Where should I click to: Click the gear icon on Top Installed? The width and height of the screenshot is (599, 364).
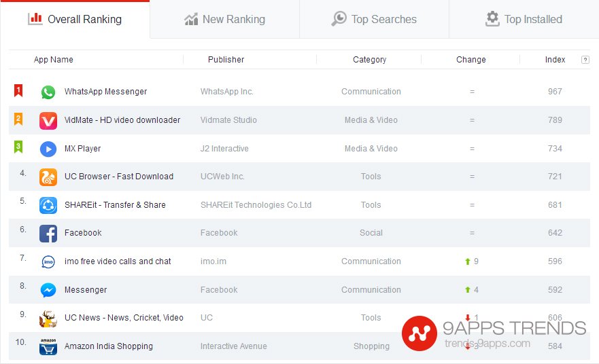tap(492, 19)
